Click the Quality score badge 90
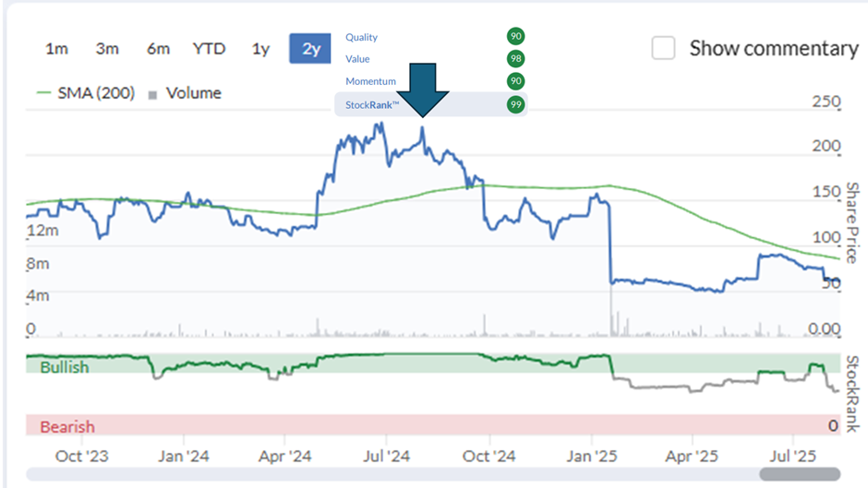The width and height of the screenshot is (868, 488). (x=515, y=37)
